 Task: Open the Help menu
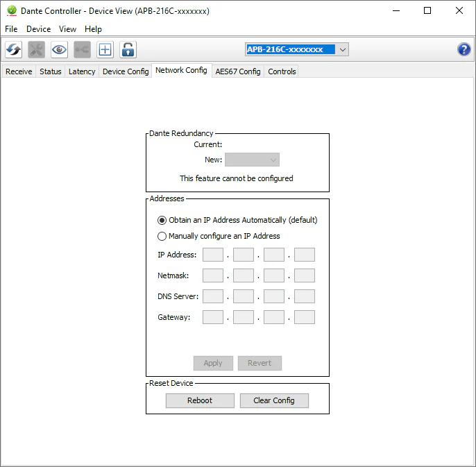tap(93, 29)
